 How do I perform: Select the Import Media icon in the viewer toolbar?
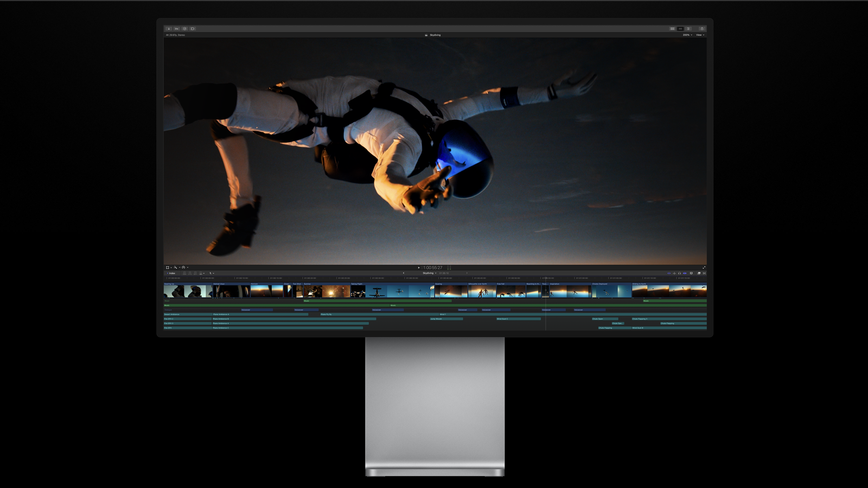point(169,28)
